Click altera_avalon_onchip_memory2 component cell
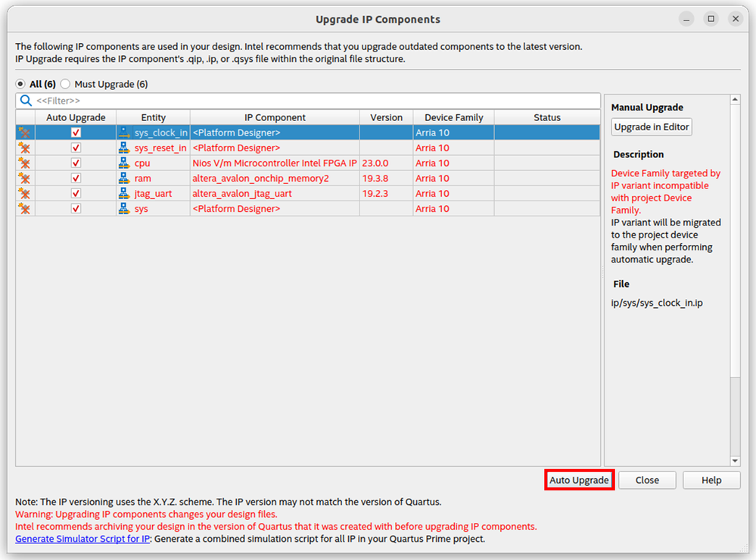 [275, 178]
